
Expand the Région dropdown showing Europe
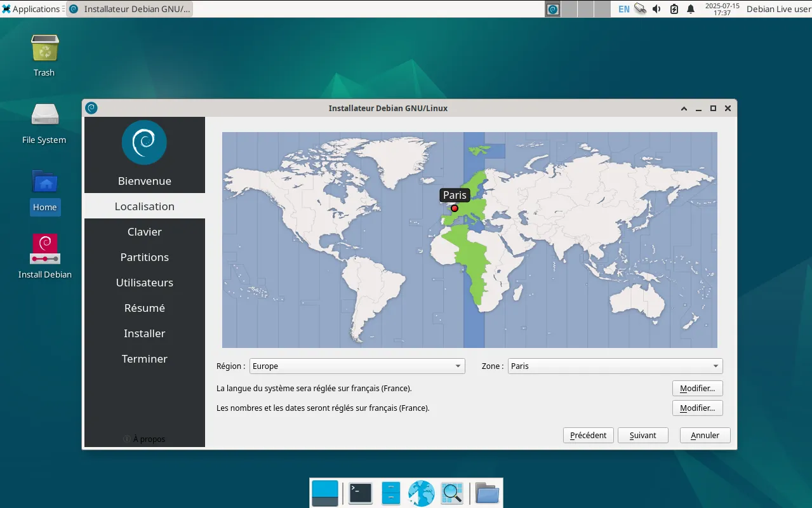pos(357,366)
